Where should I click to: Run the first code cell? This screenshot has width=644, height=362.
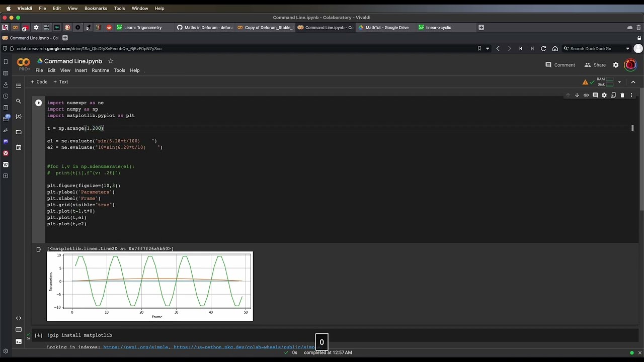(x=39, y=103)
